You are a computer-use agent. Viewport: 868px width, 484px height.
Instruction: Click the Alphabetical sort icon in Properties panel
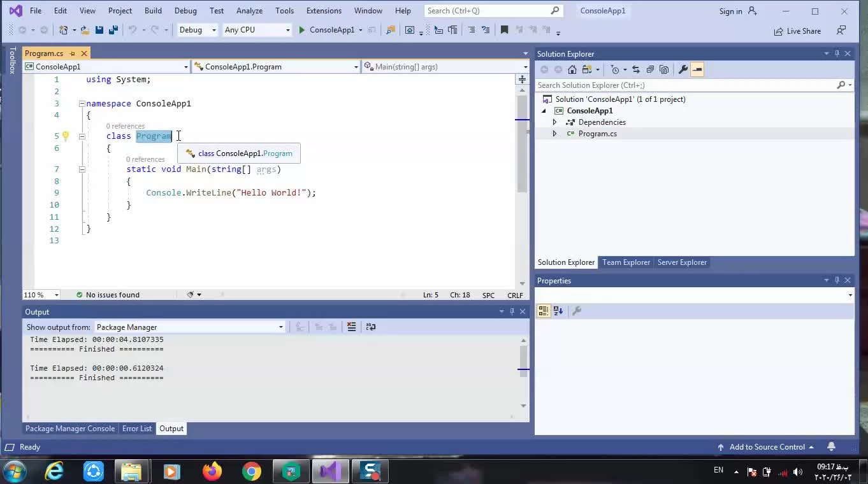coord(558,311)
